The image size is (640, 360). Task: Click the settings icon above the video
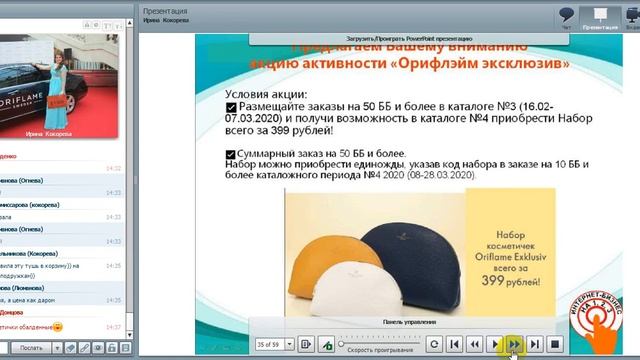point(96,25)
